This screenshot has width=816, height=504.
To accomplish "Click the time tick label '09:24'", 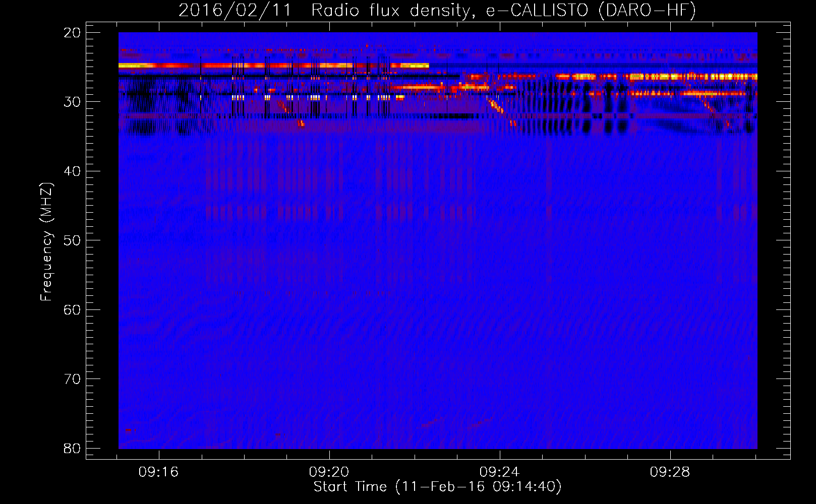I will [499, 472].
